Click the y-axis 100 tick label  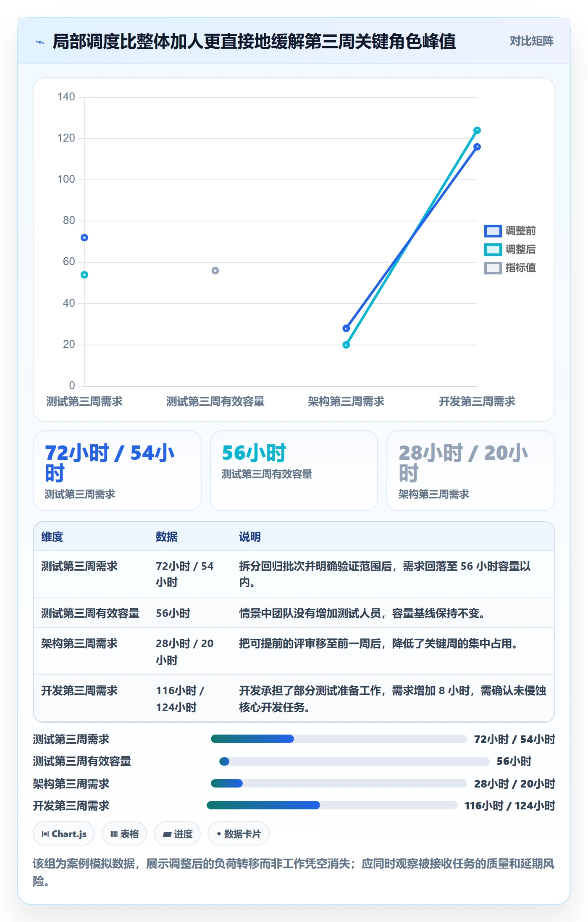tap(66, 179)
